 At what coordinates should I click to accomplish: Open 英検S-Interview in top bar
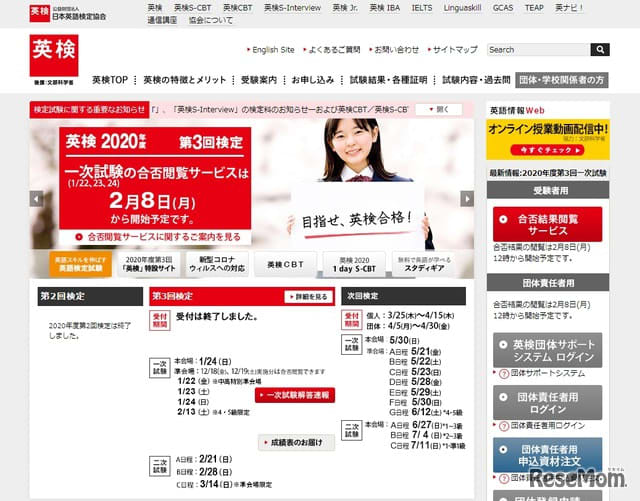292,8
